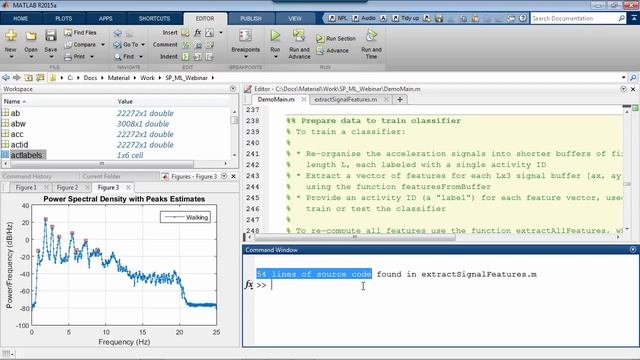The width and height of the screenshot is (640, 360).
Task: Collapse the toolstrip with the top-right arrow
Action: [x=634, y=18]
